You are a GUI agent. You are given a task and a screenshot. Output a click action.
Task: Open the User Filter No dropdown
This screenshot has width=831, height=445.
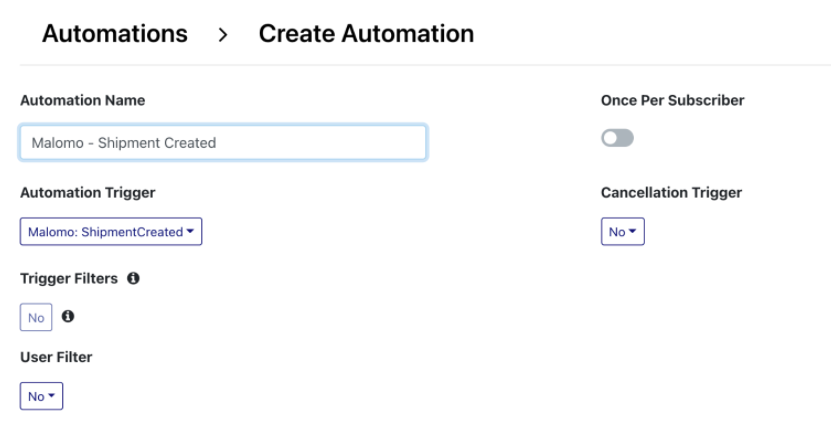click(41, 396)
